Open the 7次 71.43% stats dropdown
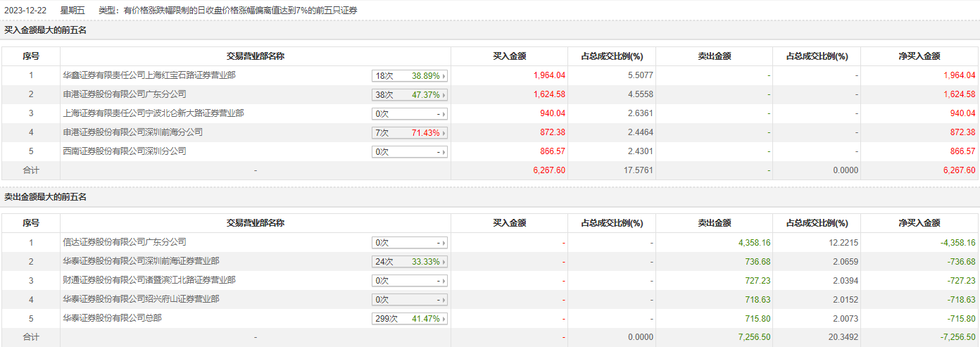Screen dimensions: 980x347 [410, 133]
